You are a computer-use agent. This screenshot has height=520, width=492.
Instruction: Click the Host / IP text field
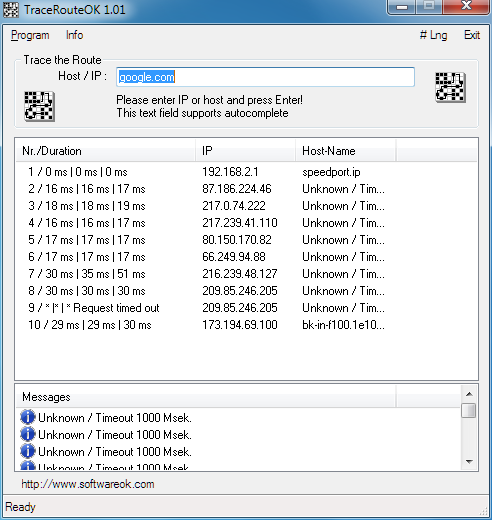265,77
